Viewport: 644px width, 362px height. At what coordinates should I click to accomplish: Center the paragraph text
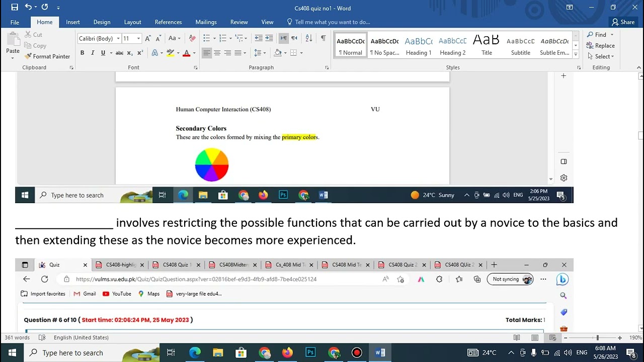coord(217,53)
